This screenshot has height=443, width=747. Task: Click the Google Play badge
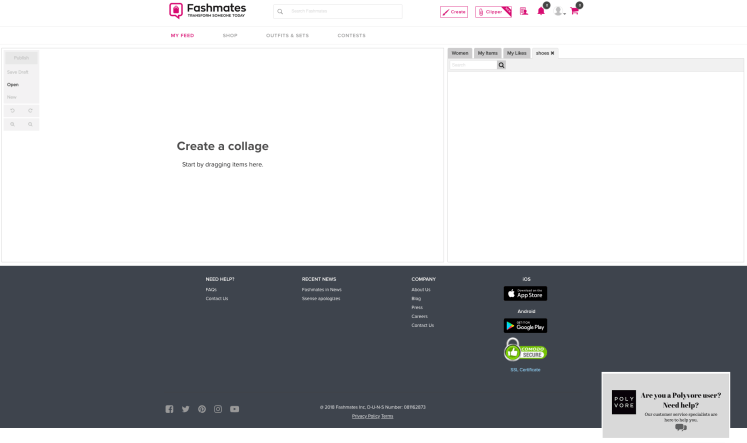(525, 326)
